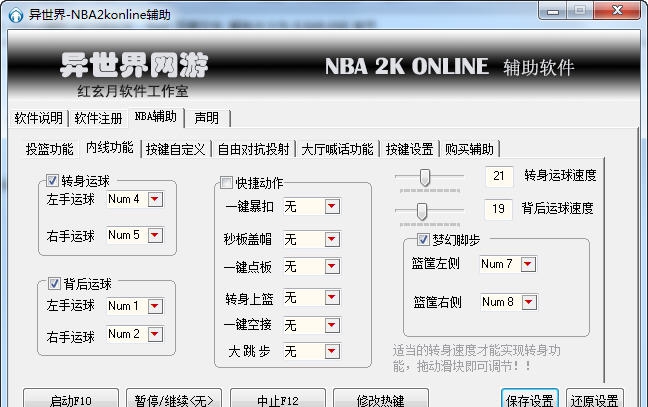Select the 内线功能 sub-tab

110,148
